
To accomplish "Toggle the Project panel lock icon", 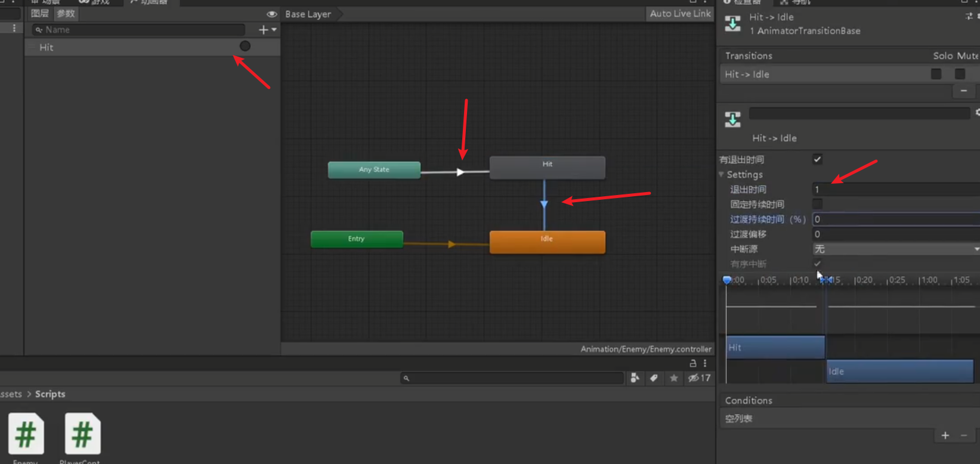I will (693, 363).
